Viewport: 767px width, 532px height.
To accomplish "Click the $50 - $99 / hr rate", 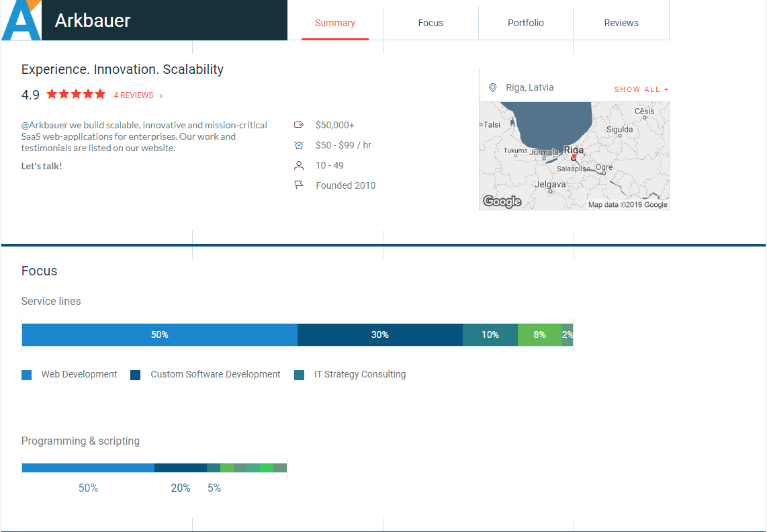I will (x=343, y=145).
